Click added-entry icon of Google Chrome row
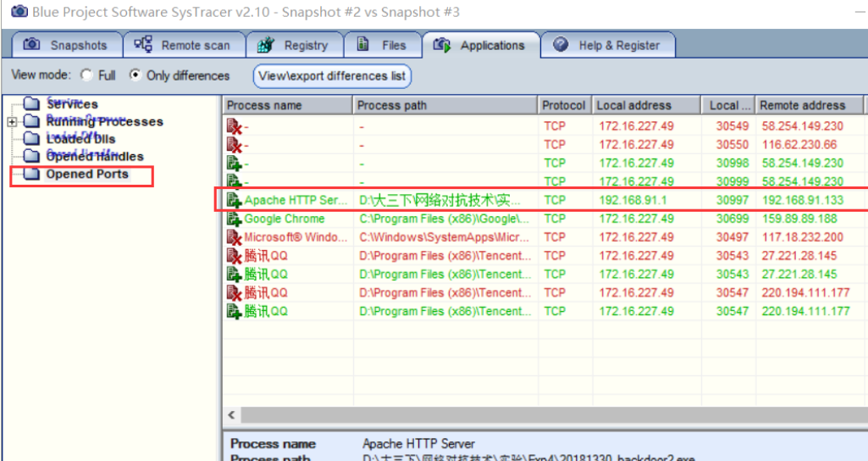868x461 pixels. (x=235, y=219)
